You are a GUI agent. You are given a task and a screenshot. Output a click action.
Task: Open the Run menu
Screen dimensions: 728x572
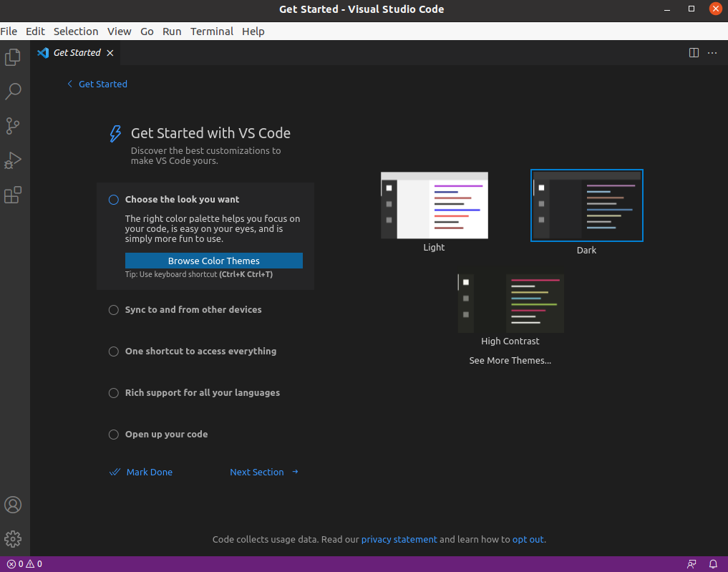(172, 31)
